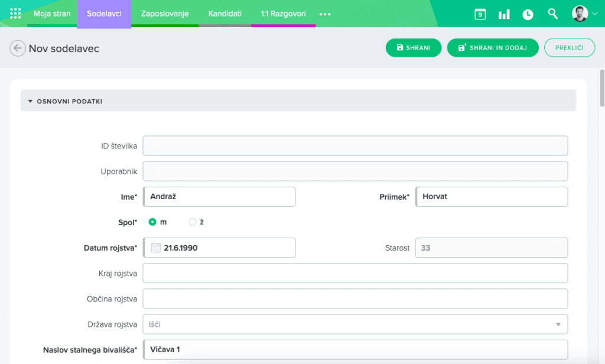The width and height of the screenshot is (605, 364).
Task: Click the Prekliči button
Action: pos(569,48)
